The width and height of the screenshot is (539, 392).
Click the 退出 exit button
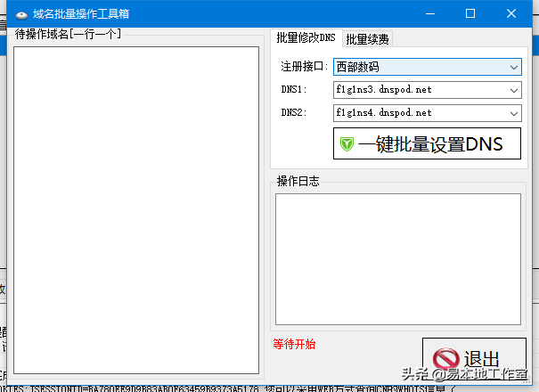pyautogui.click(x=474, y=359)
